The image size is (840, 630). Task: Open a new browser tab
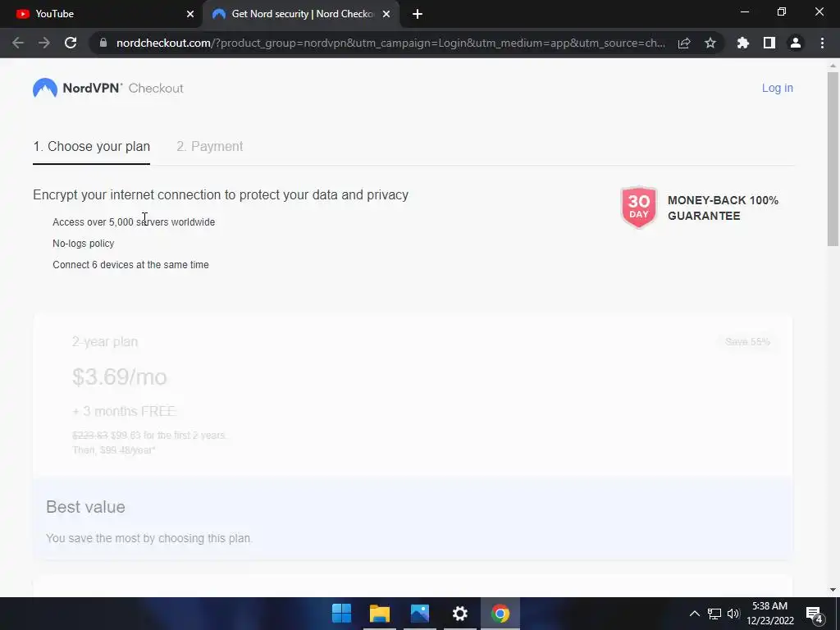tap(418, 14)
